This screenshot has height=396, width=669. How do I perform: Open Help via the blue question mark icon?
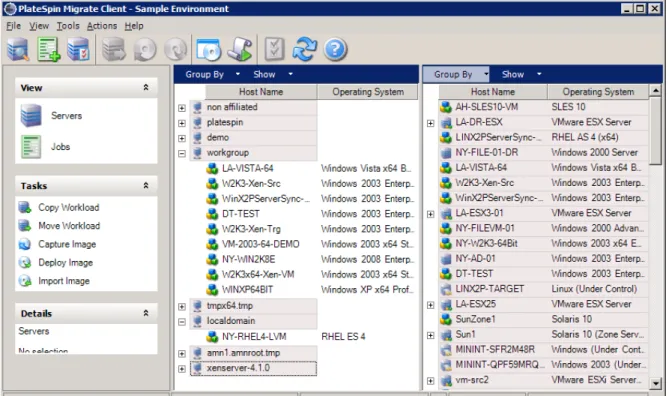coord(335,50)
